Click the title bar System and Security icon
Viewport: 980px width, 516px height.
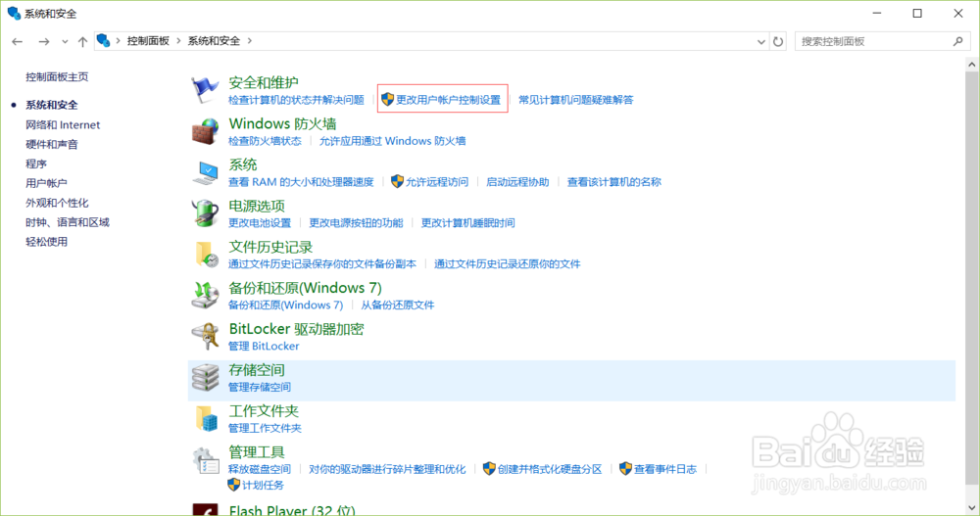14,13
